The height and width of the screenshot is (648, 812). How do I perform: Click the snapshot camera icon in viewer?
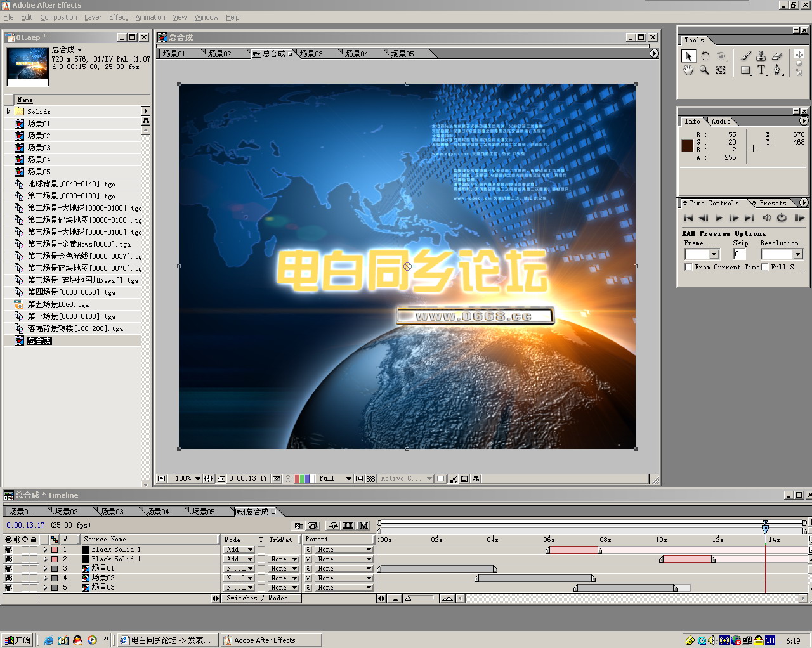277,479
